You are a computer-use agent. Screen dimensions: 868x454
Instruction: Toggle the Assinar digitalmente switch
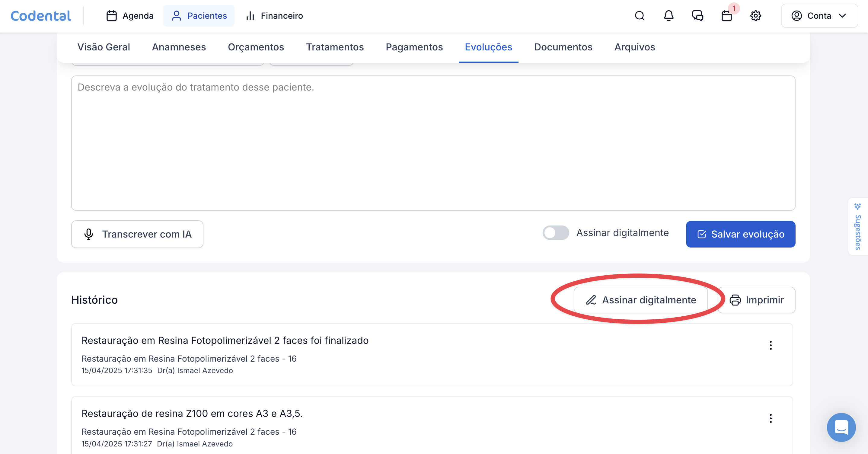tap(555, 233)
